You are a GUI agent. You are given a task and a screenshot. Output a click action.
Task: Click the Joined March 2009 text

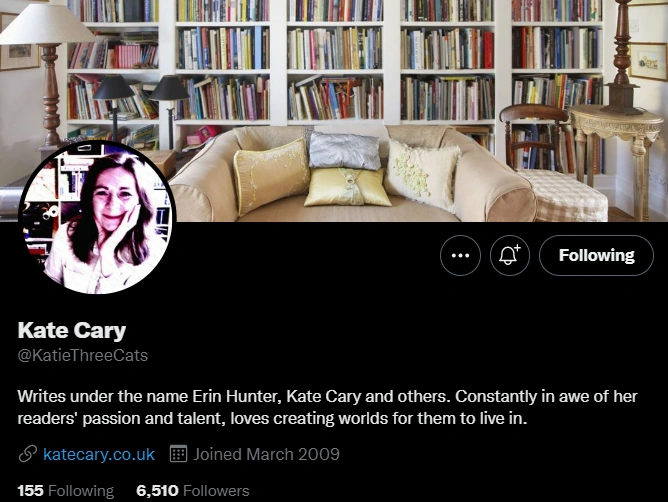tap(266, 454)
